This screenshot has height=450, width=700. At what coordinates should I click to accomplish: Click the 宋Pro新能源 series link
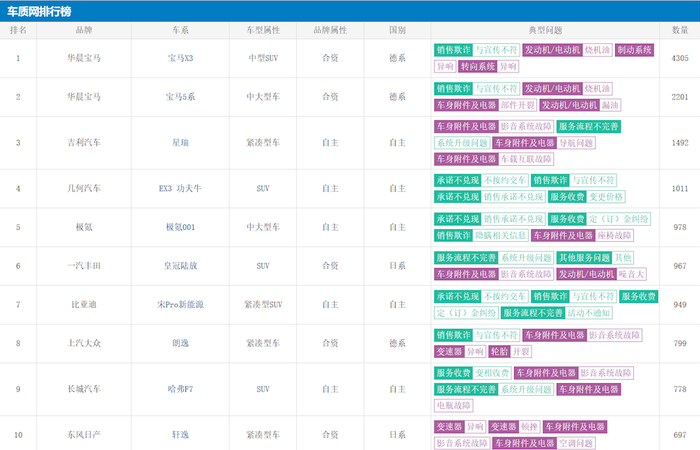(180, 304)
